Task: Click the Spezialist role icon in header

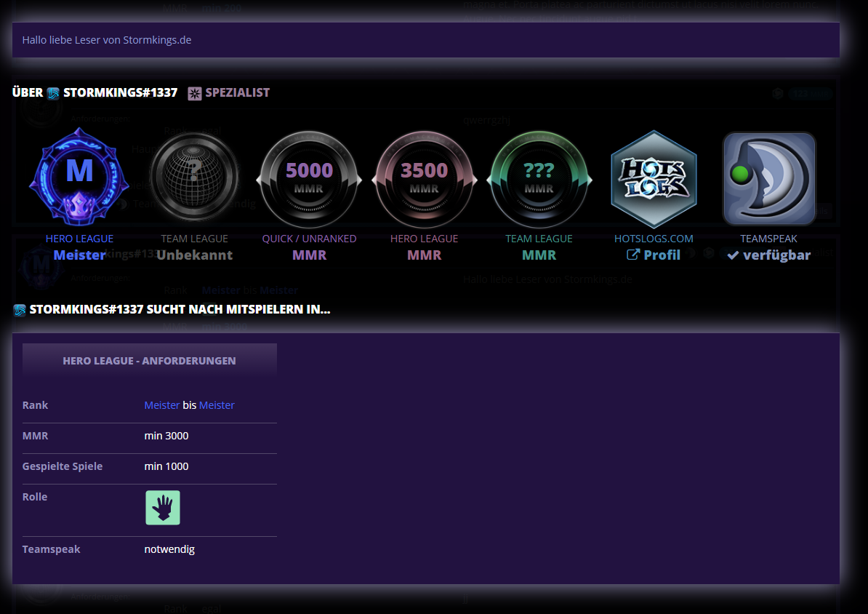Action: tap(194, 93)
